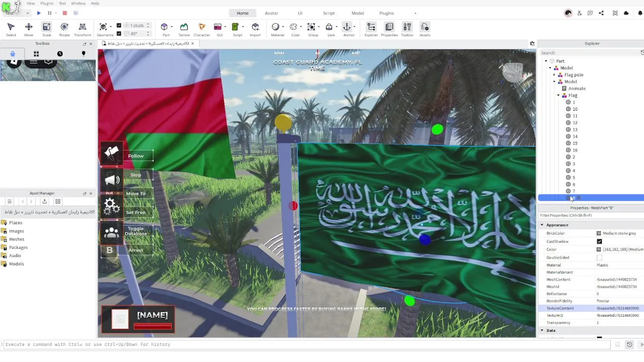Open the Terrain editor

coord(184,30)
